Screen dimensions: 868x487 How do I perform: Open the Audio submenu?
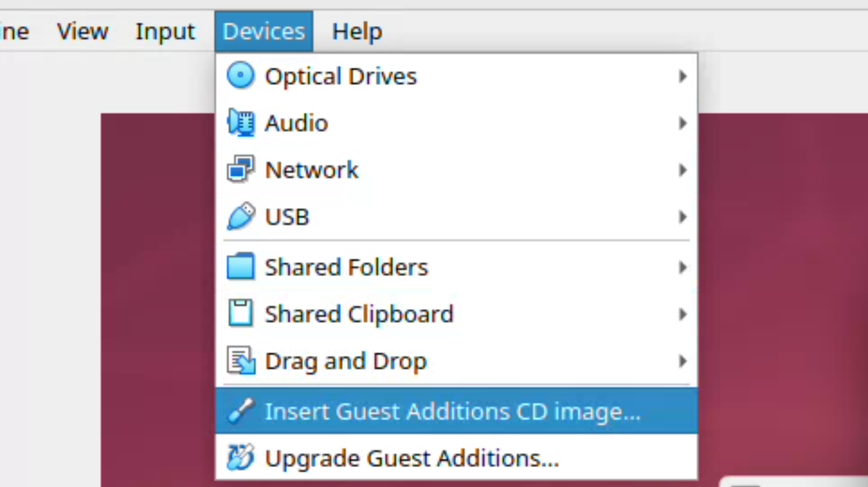(682, 122)
